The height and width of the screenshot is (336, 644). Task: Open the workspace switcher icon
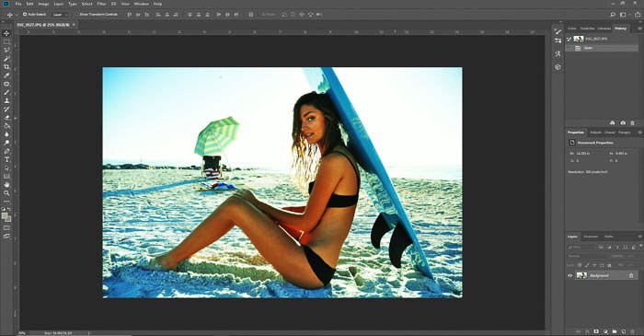coord(624,15)
